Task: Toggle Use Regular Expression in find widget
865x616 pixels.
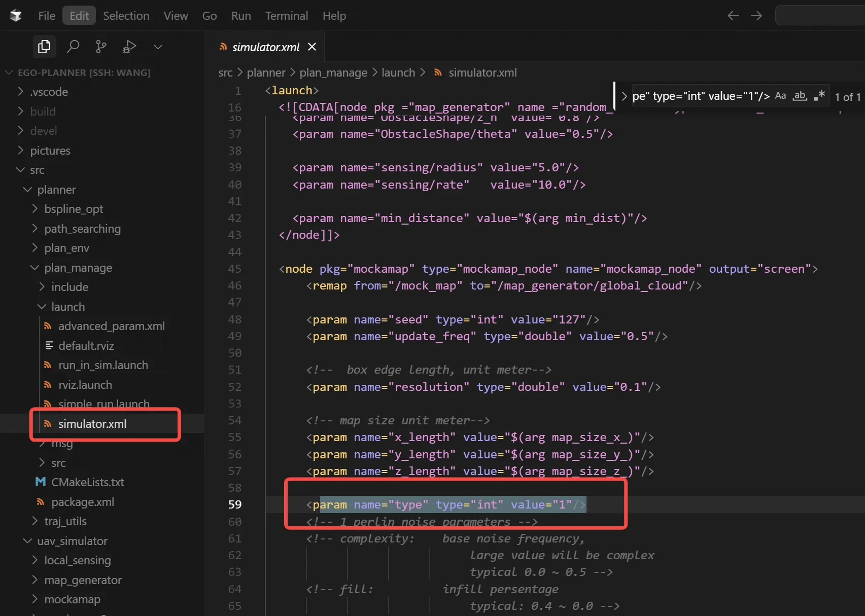Action: pyautogui.click(x=819, y=96)
